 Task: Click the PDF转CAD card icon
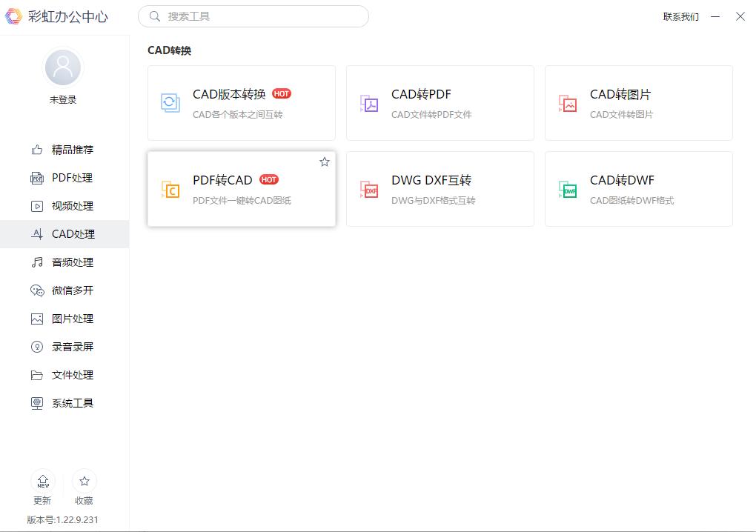tap(170, 190)
